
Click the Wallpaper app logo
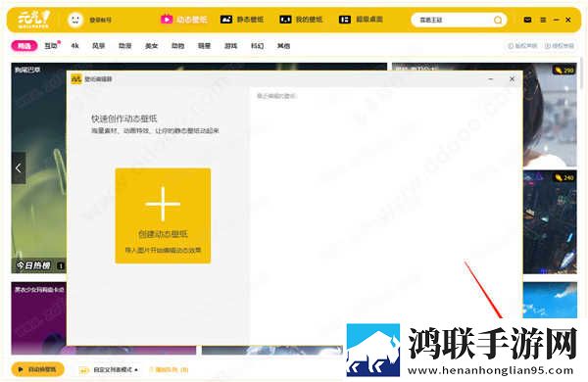tap(33, 20)
